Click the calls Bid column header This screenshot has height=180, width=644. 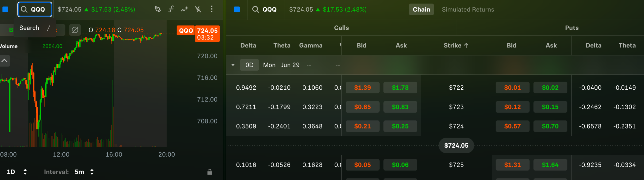click(x=361, y=45)
